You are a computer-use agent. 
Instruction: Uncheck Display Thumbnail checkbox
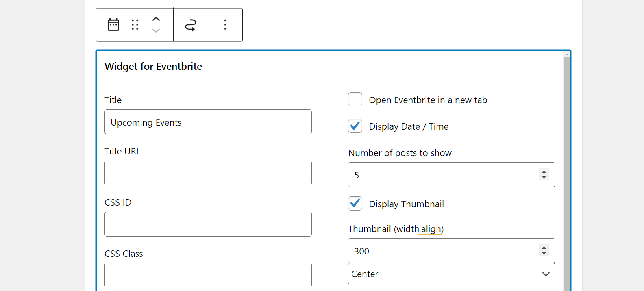pos(355,204)
